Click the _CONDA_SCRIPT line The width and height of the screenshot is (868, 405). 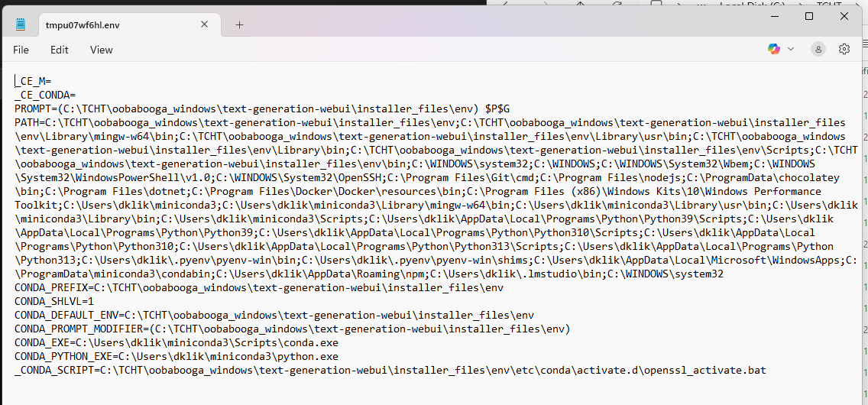click(390, 370)
